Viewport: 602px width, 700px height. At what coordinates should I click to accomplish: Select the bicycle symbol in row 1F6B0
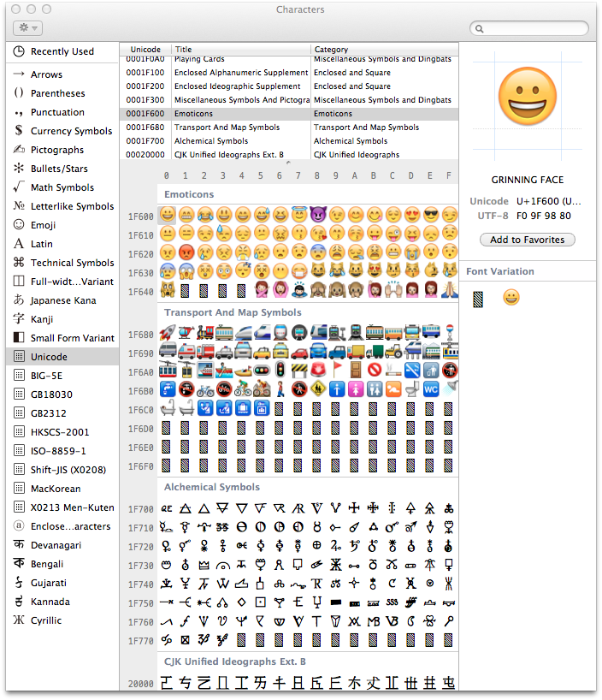(205, 389)
